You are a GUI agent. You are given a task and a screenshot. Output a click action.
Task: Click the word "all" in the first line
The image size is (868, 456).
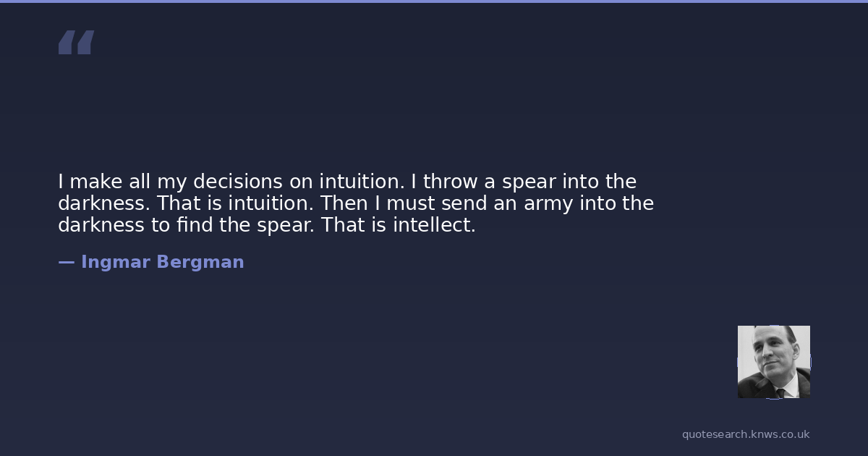140,182
